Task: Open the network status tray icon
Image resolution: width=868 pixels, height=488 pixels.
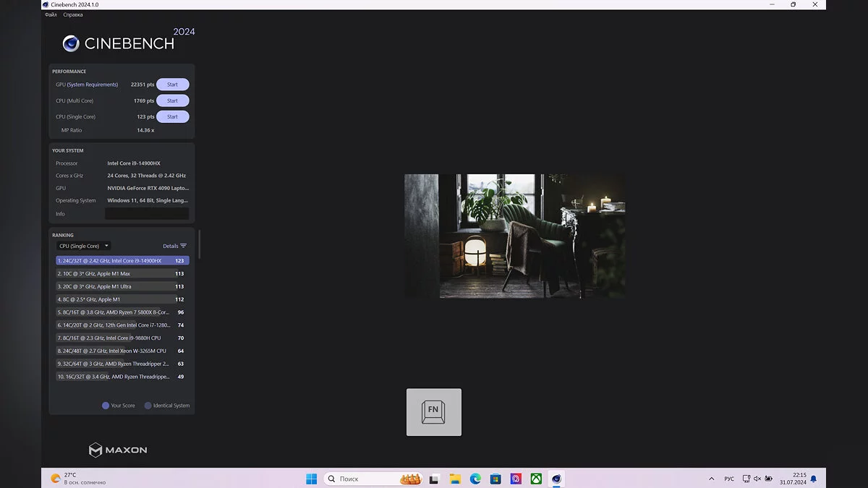Action: [746, 479]
